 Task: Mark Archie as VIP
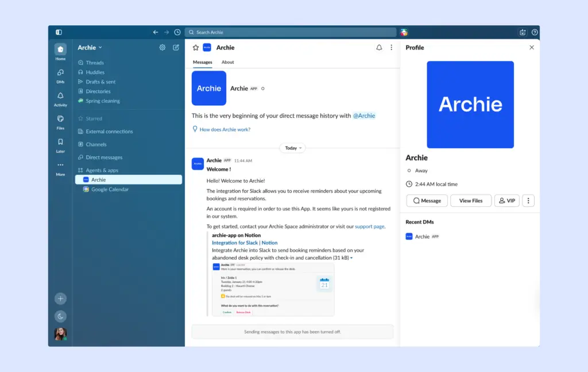[x=506, y=201]
